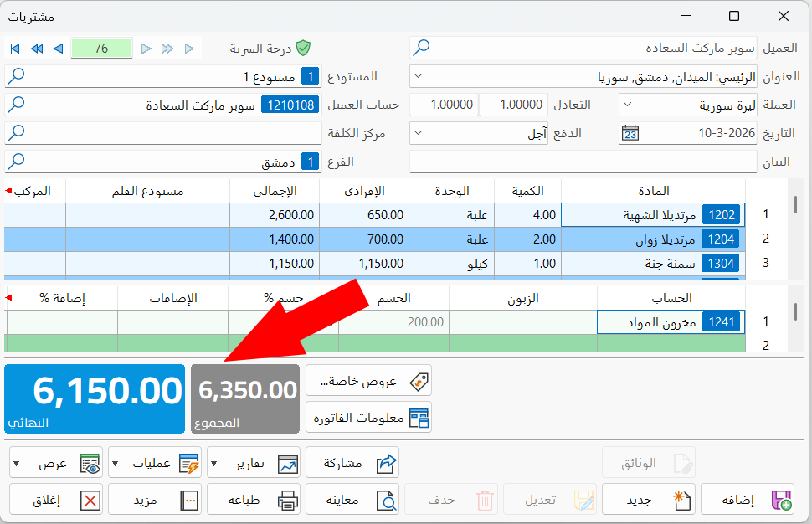The height and width of the screenshot is (524, 812).
Task: Click the add (إضافة) button
Action: [748, 500]
